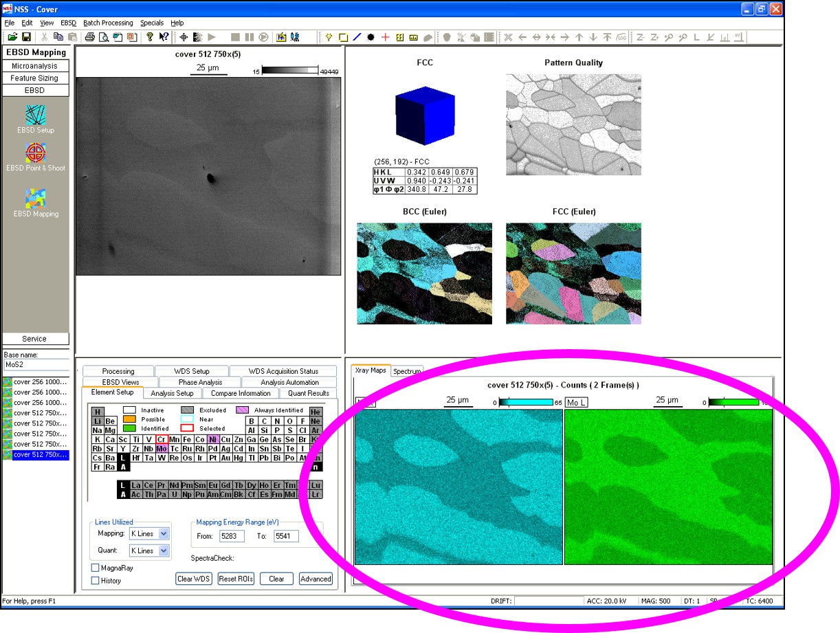Click the EBSD Mapping sidebar icon
This screenshot has width=840, height=633.
[36, 199]
